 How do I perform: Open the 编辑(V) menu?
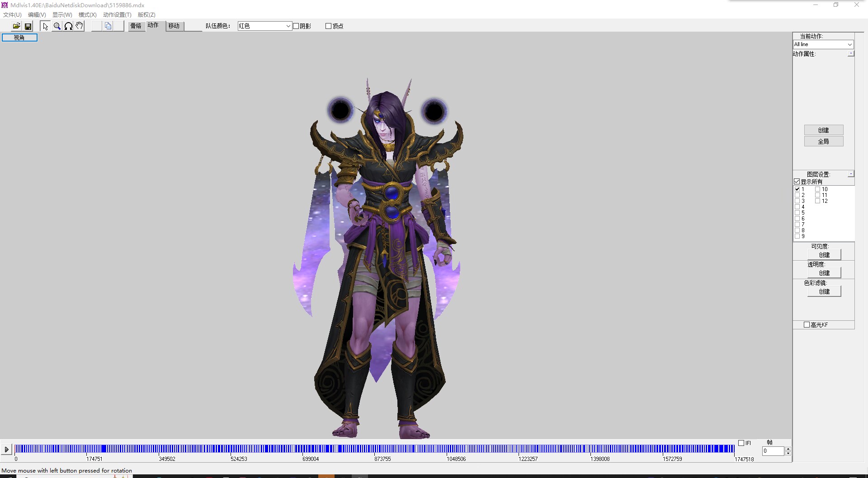point(37,15)
